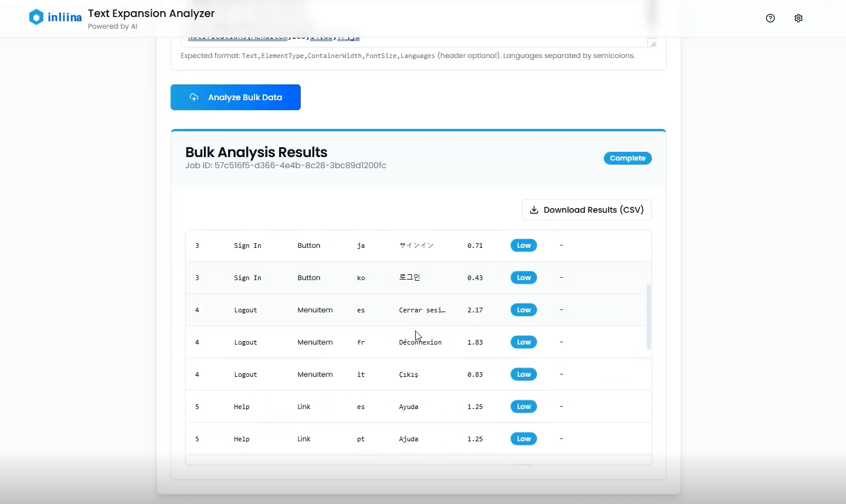
Task: Click the inliina hexagon logo
Action: [36, 17]
